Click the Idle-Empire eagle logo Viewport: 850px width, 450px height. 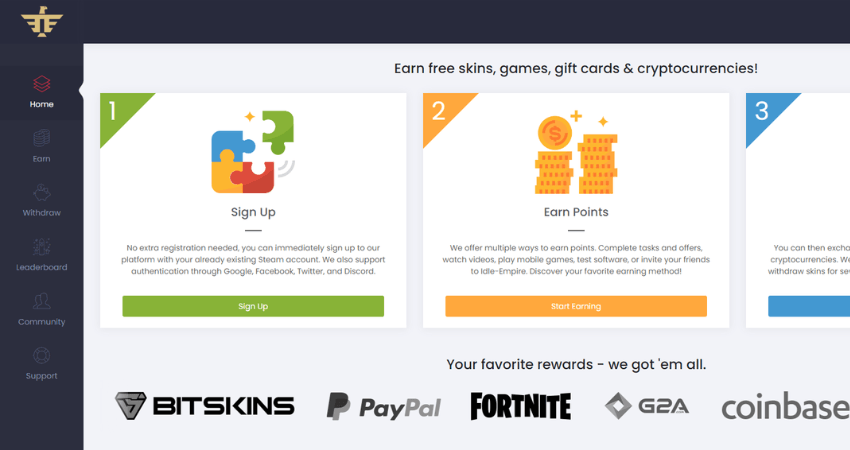click(x=42, y=22)
